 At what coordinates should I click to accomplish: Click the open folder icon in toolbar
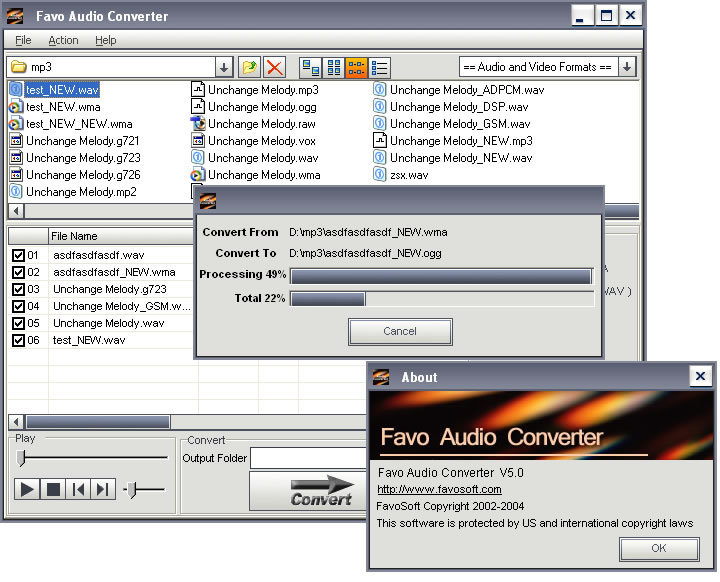click(x=249, y=68)
